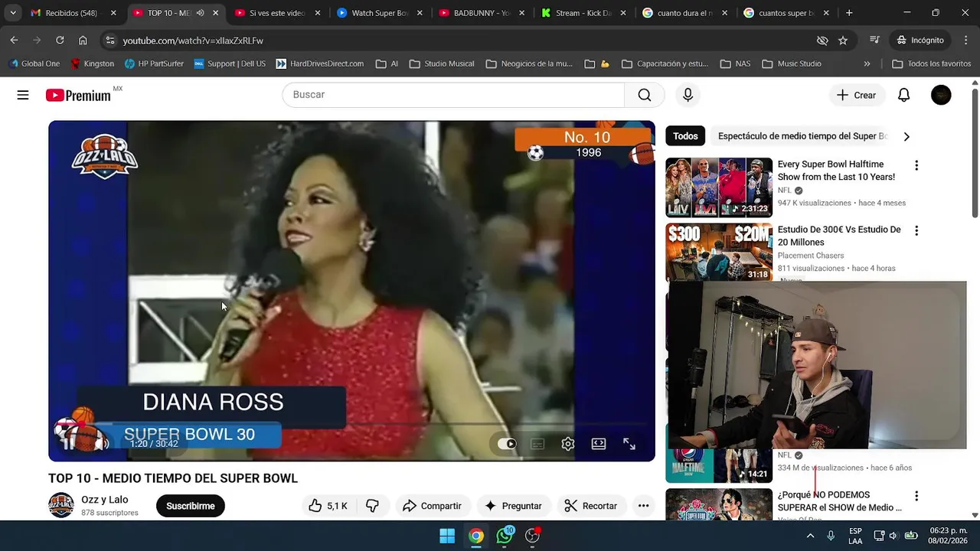Open new browser tab plus button
The height and width of the screenshot is (551, 980).
(x=849, y=13)
